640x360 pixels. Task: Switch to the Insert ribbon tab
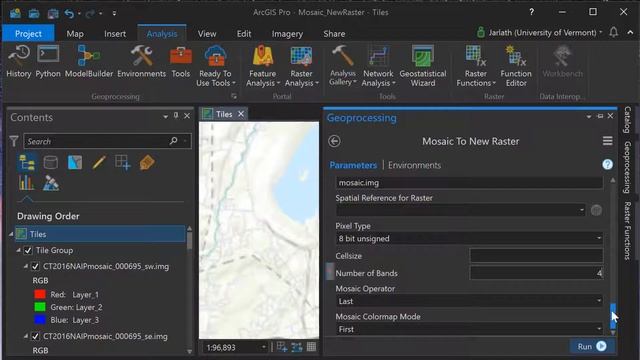click(x=115, y=34)
